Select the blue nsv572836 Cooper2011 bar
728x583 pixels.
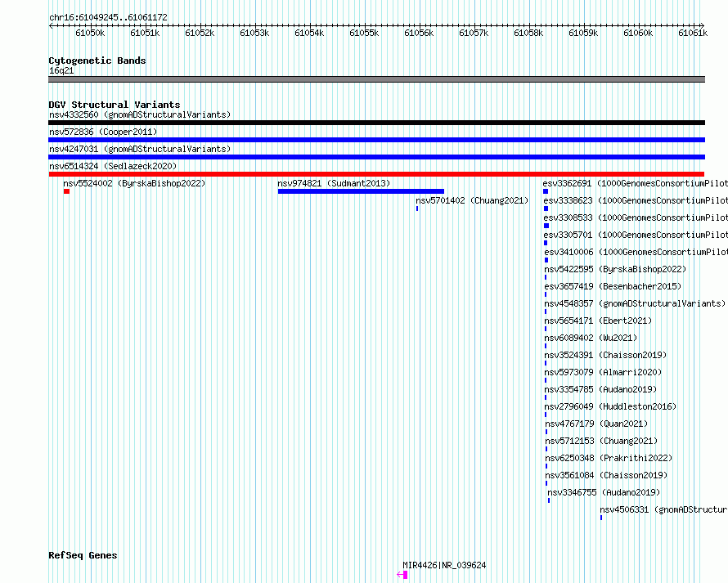(376, 140)
